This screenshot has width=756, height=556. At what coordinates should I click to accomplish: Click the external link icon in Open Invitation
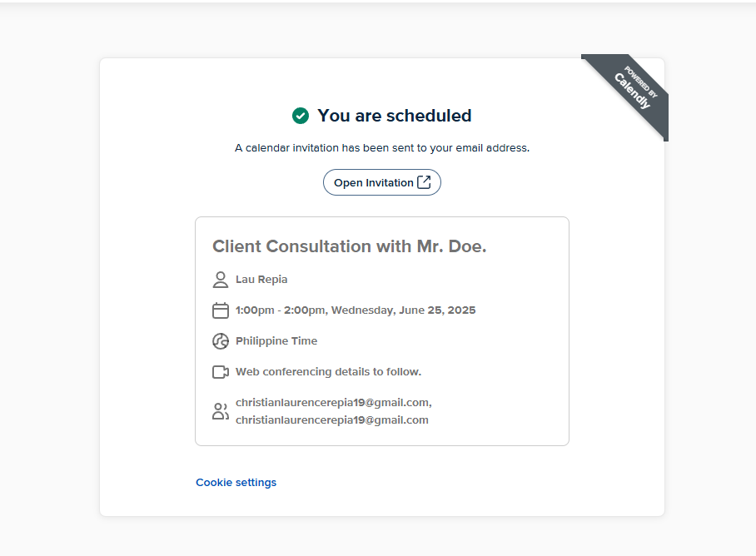424,182
